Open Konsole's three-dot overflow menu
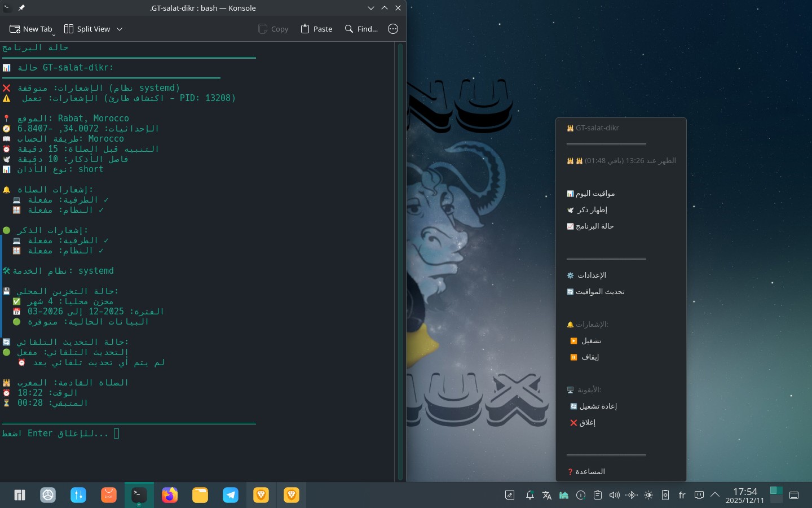 coord(393,29)
